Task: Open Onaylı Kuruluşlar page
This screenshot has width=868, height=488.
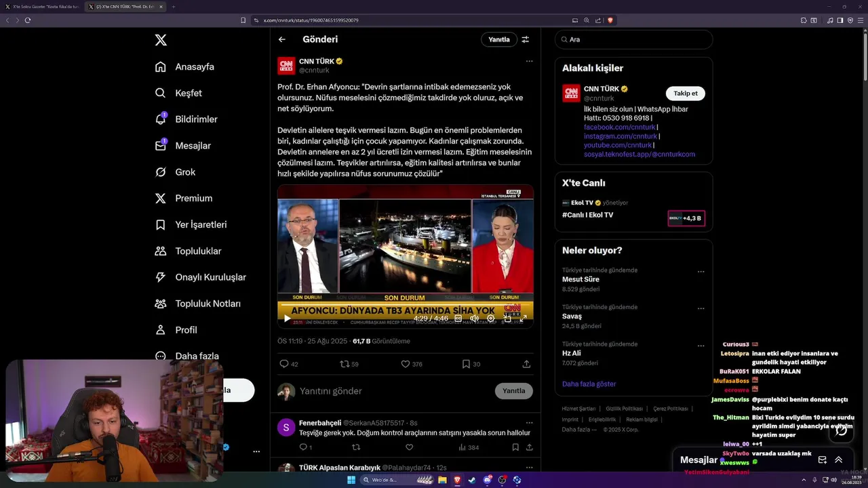Action: tap(200, 277)
